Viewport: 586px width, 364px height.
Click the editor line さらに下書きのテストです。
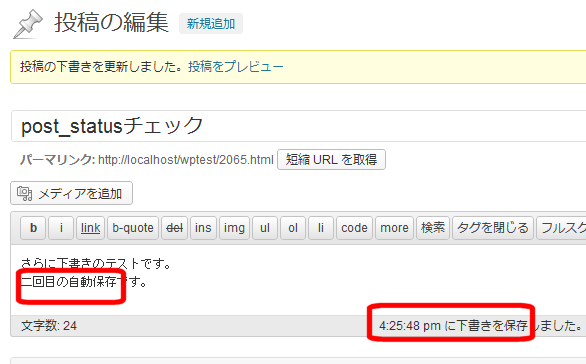[96, 264]
